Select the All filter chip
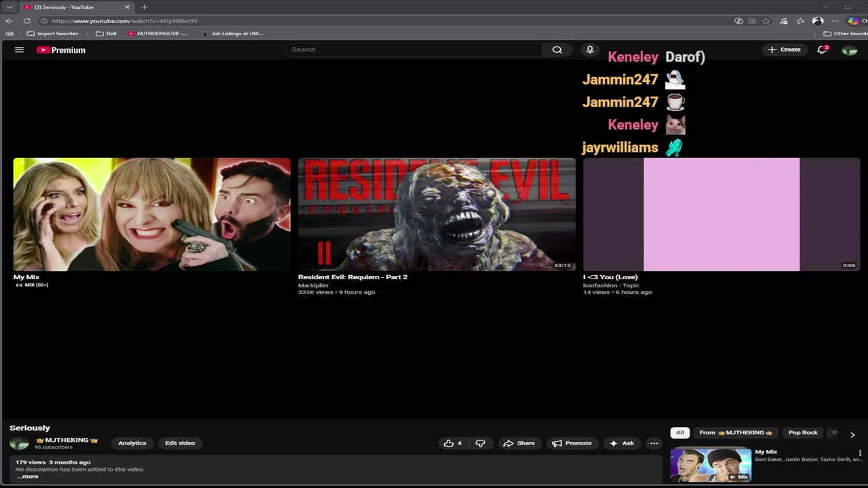 tap(680, 432)
